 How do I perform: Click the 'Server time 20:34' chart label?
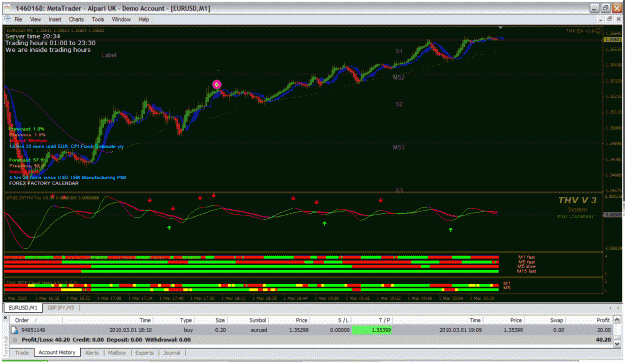[33, 36]
